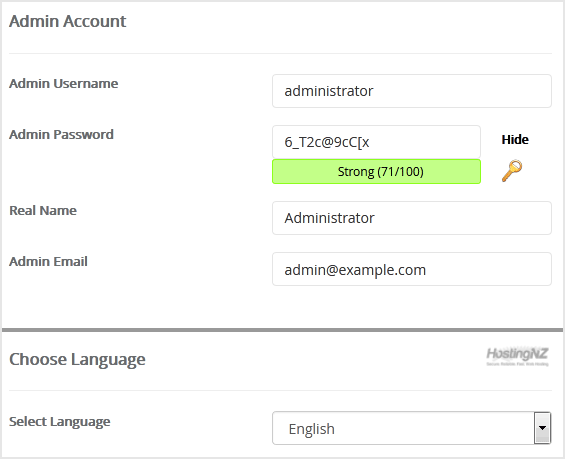Click the Admin Email field with admin@example.com
This screenshot has width=565, height=459.
click(411, 269)
